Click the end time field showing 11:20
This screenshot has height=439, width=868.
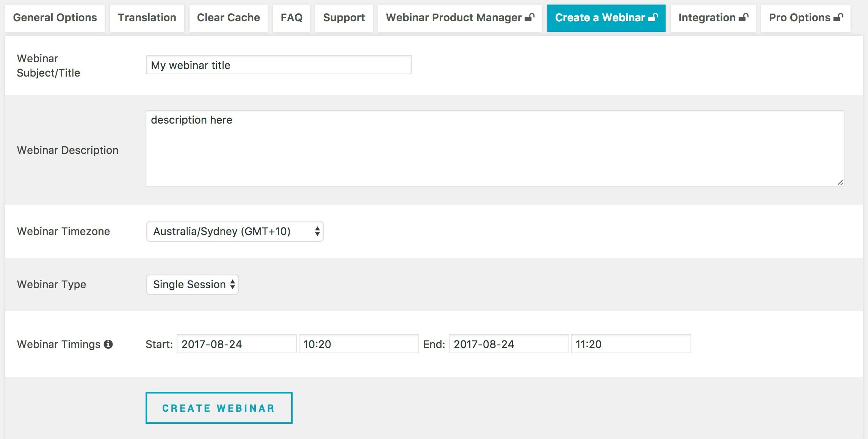click(630, 344)
